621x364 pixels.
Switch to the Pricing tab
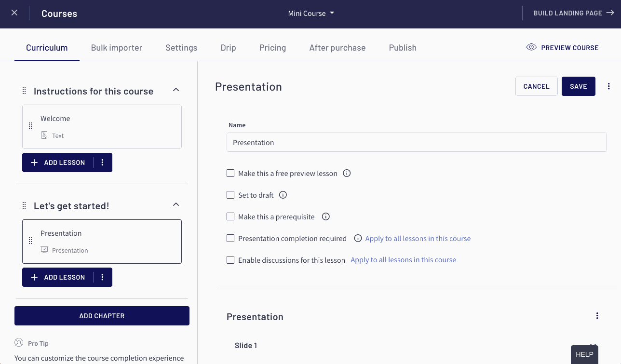[272, 47]
